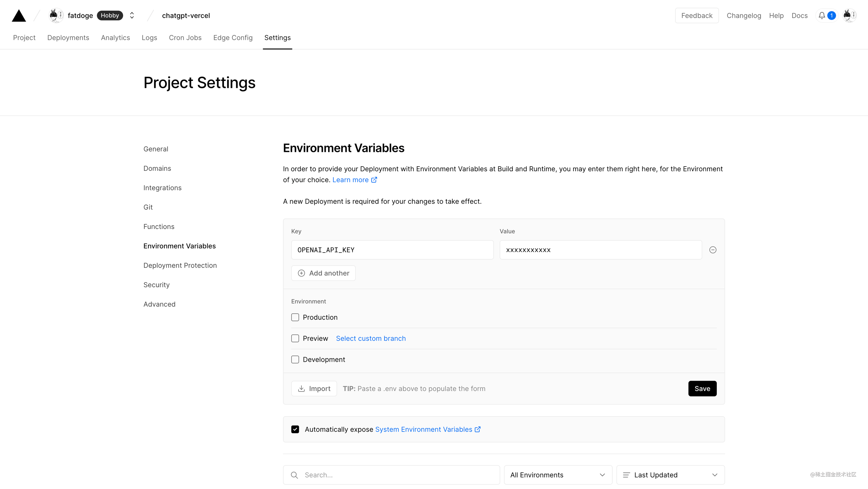Enable the Development environment checkbox
Viewport: 868px width, 489px height.
coord(295,359)
